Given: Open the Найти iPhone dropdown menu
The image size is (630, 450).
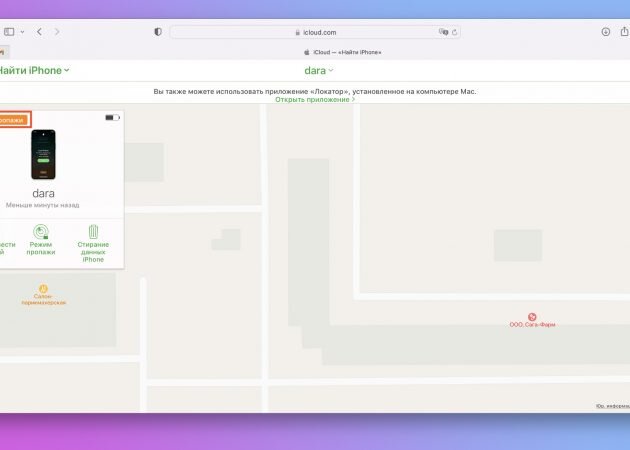Looking at the screenshot, I should point(34,70).
